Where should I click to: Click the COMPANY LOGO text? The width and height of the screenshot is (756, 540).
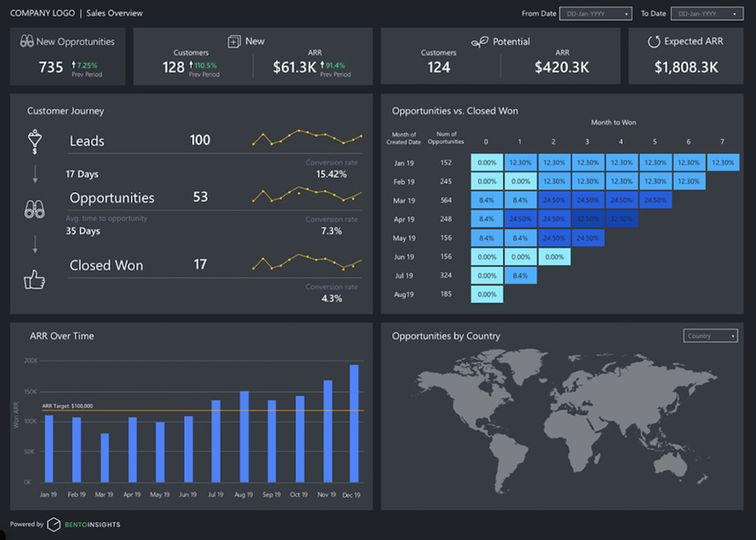(42, 13)
